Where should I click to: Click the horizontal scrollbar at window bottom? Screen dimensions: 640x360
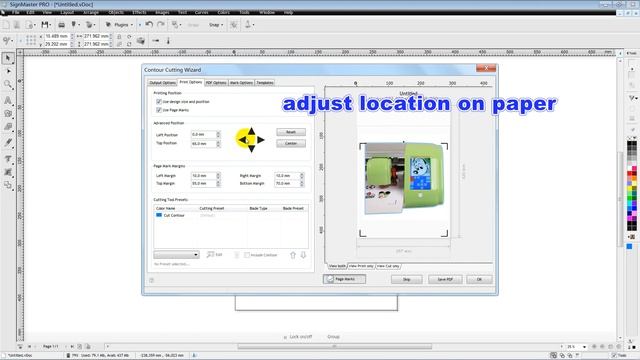click(334, 347)
